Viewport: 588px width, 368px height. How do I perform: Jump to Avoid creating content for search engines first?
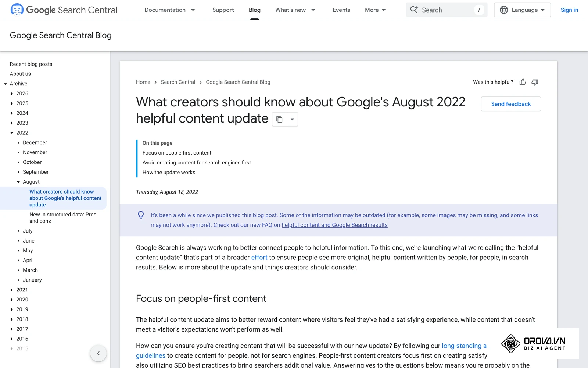[x=197, y=163]
